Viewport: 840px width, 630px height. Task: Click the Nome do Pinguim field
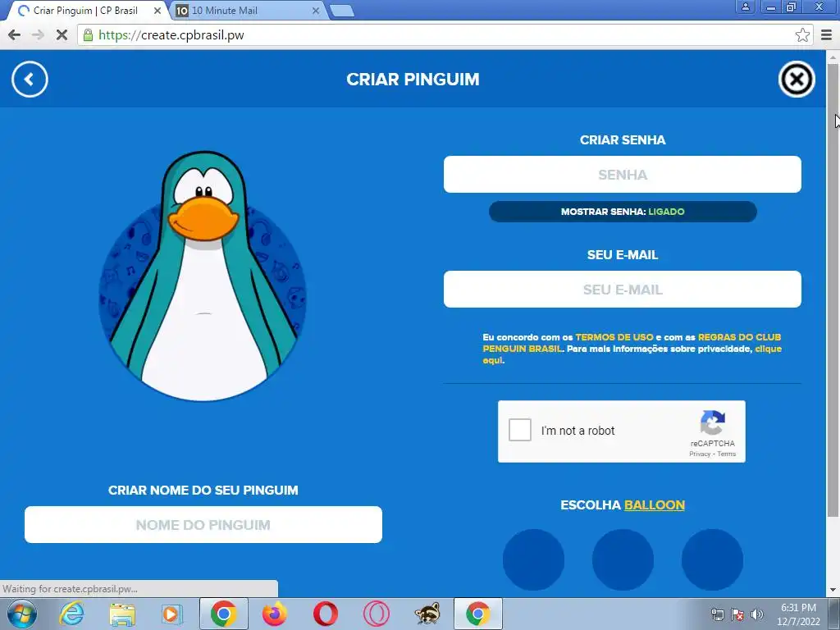pos(203,524)
